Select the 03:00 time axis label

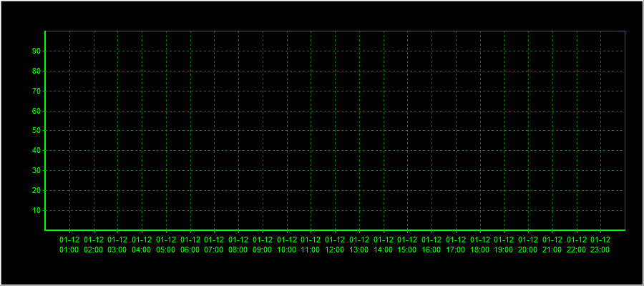[117, 245]
